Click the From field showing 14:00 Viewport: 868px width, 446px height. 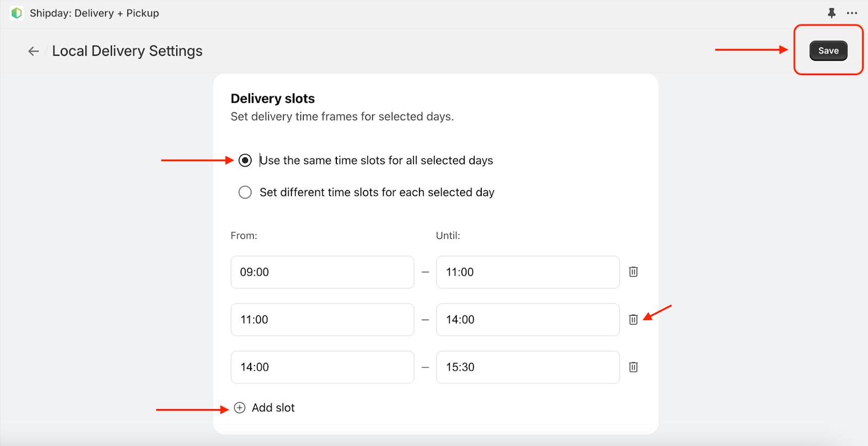(322, 367)
